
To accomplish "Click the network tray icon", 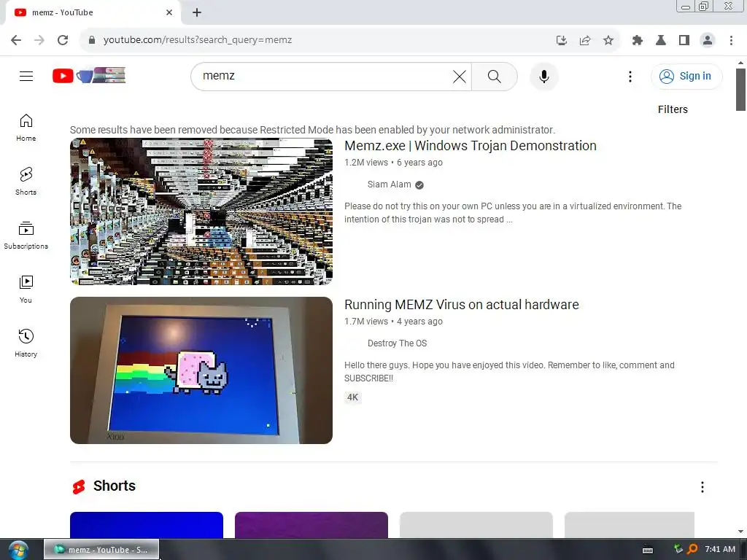I will click(x=678, y=549).
